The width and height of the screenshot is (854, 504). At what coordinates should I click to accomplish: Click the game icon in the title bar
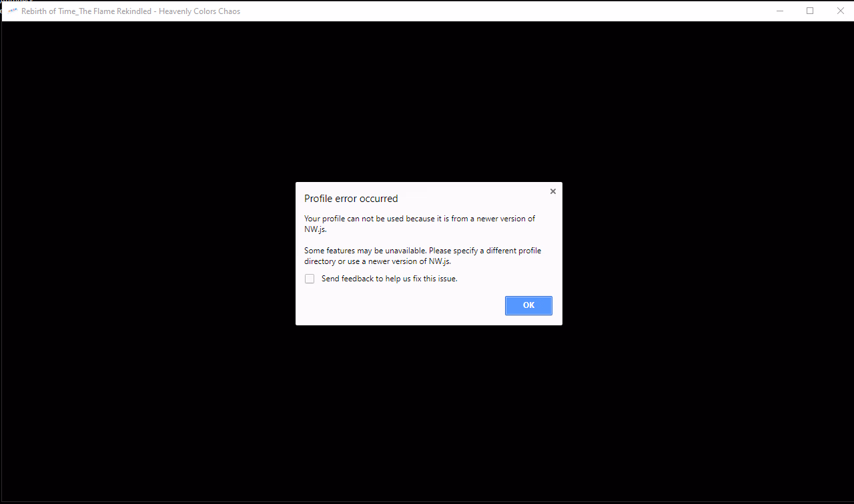click(12, 11)
